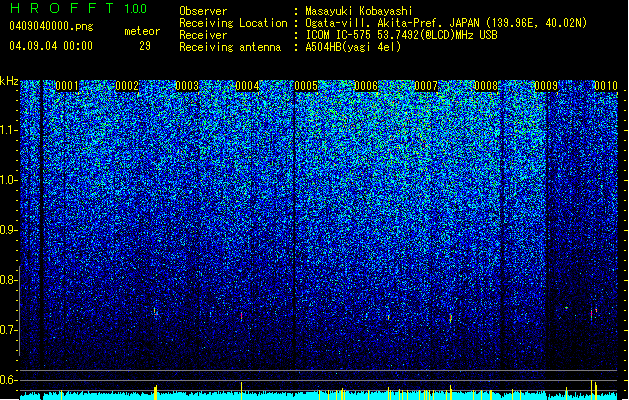629x400 pixels.
Task: Select the A504HB(yagi 4el) antenna text
Action: pyautogui.click(x=353, y=47)
